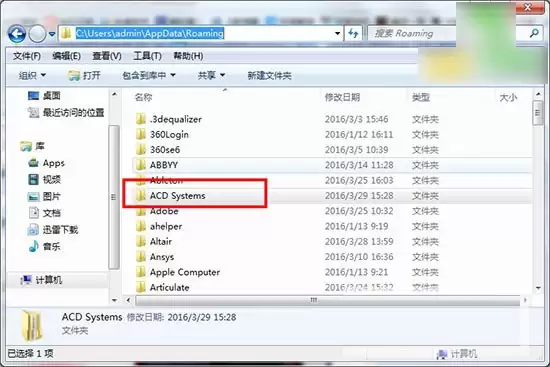Screen dimensions: 550x367
Task: Click file list scroll up arrow
Action: point(538,94)
